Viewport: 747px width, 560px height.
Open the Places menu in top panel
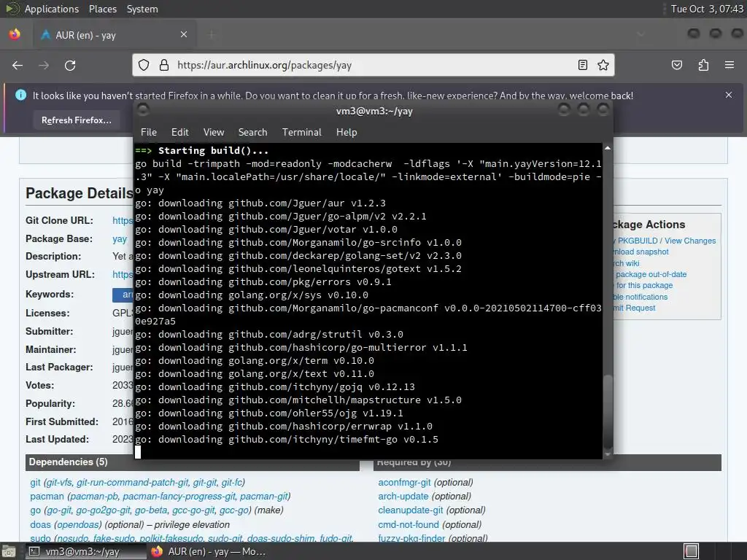pyautogui.click(x=102, y=9)
